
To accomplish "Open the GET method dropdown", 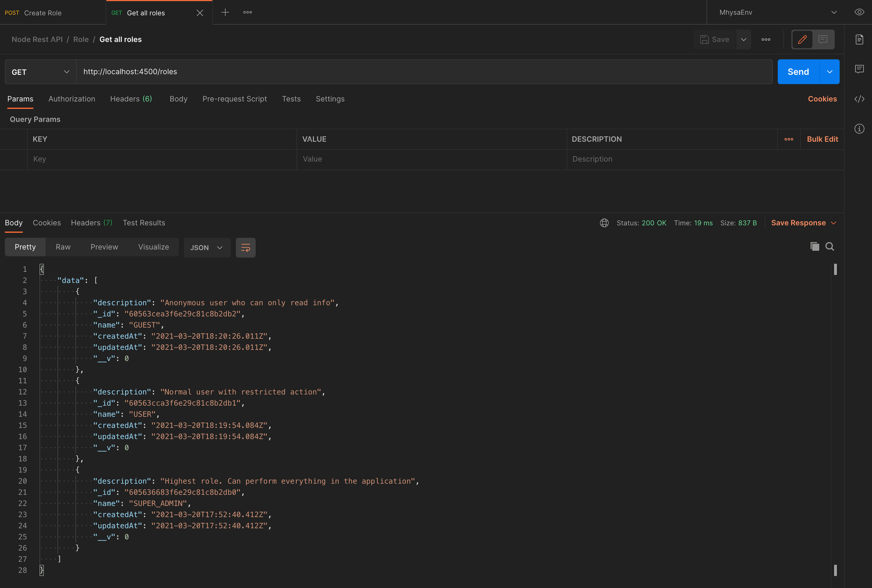I will tap(40, 72).
